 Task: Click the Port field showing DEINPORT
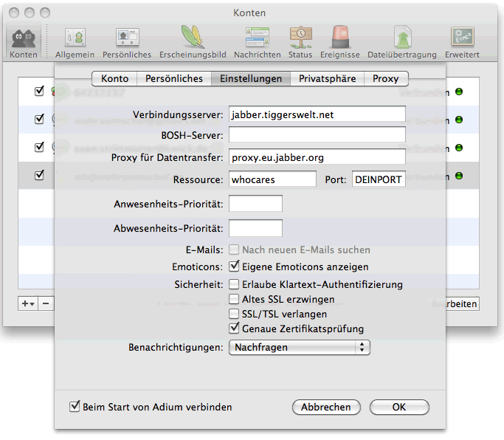click(x=379, y=179)
